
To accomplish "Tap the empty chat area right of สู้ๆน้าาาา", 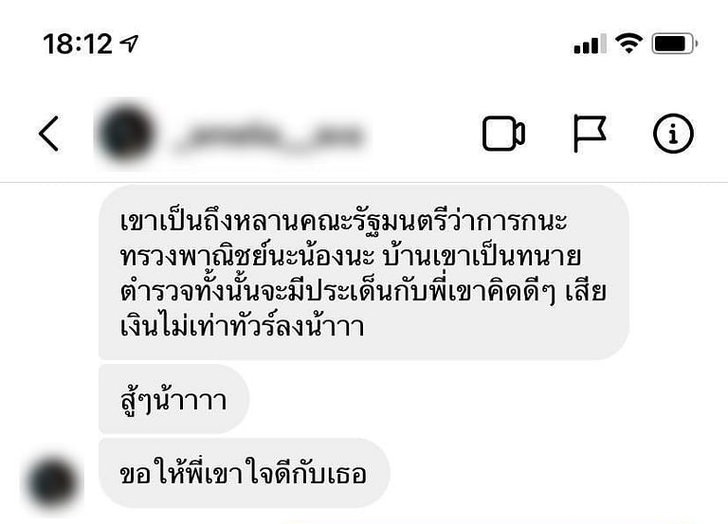I will tap(488, 399).
